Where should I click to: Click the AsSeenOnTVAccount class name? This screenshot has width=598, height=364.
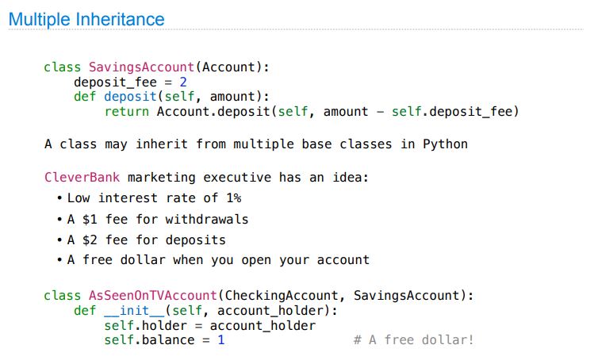153,296
